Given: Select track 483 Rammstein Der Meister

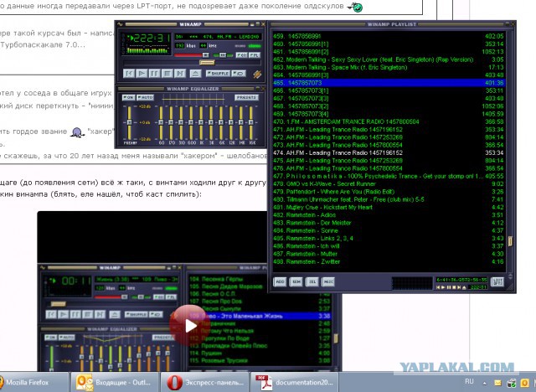Looking at the screenshot, I should pyautogui.click(x=389, y=223).
